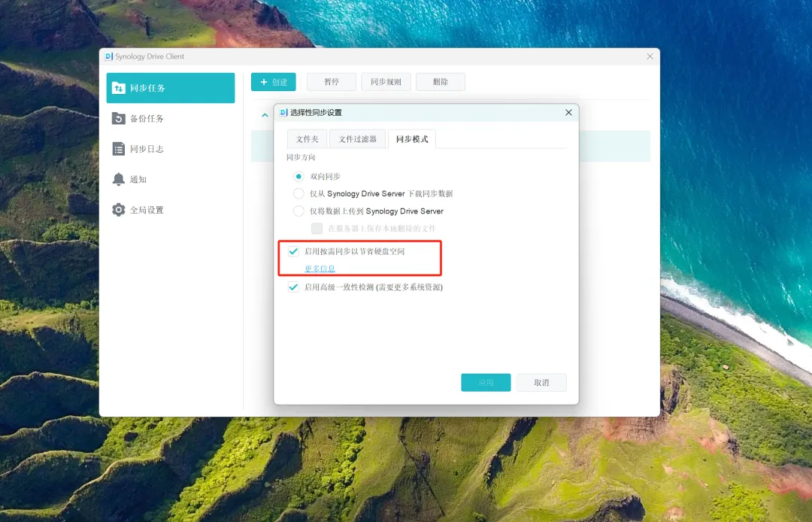Toggle 启用高级一致性检测 checkbox
Screen dimensions: 812x522
(294, 287)
